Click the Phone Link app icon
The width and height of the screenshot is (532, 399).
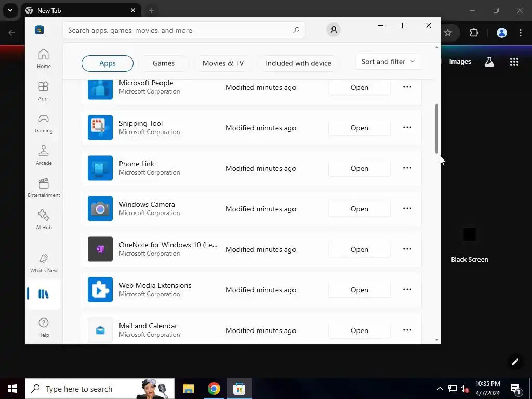click(x=100, y=168)
